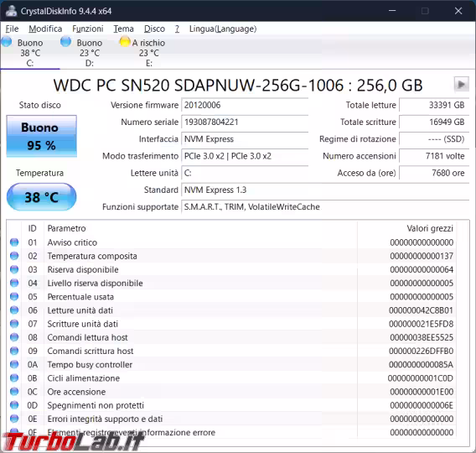Click status dot for Cicli alimentazione row
476x453 pixels.
tap(14, 378)
